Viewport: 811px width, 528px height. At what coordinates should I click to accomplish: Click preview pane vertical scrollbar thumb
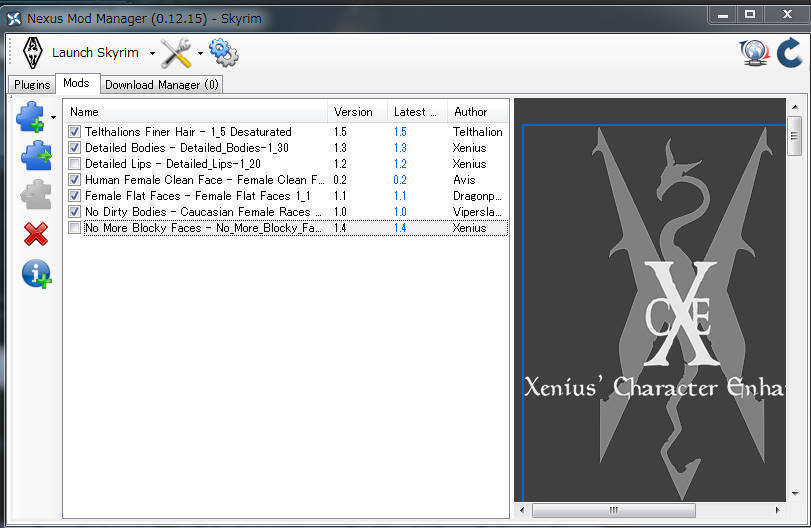coord(794,136)
